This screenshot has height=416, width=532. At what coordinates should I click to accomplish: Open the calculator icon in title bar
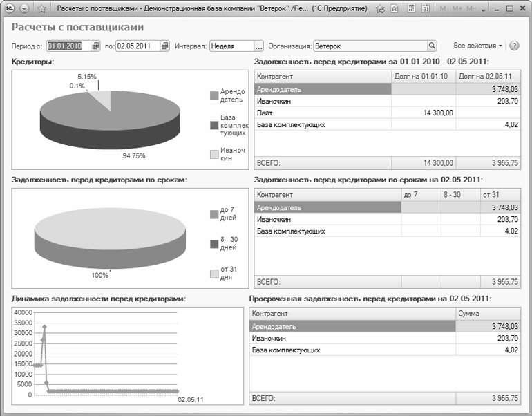click(411, 8)
